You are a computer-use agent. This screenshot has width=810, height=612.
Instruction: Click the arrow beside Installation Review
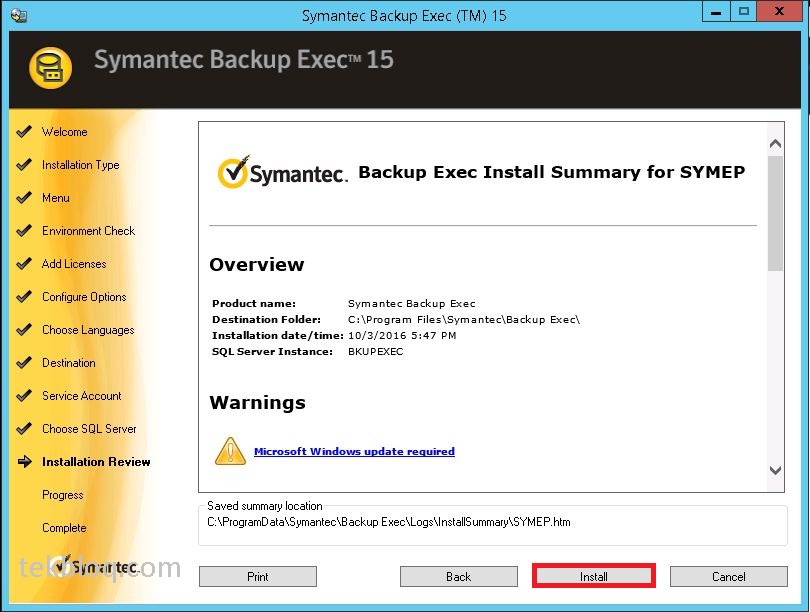pos(24,462)
